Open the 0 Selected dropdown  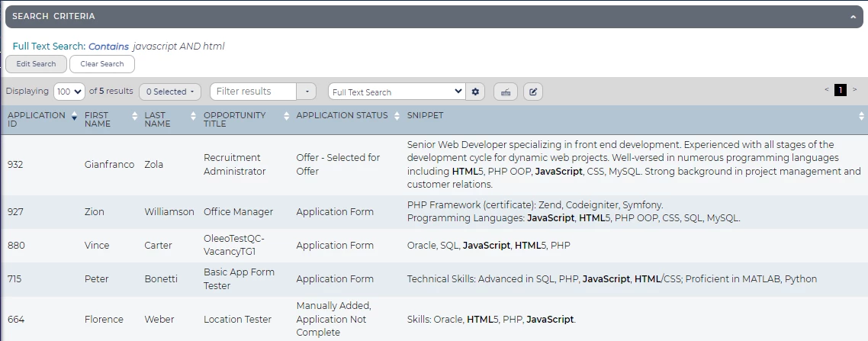tap(169, 92)
